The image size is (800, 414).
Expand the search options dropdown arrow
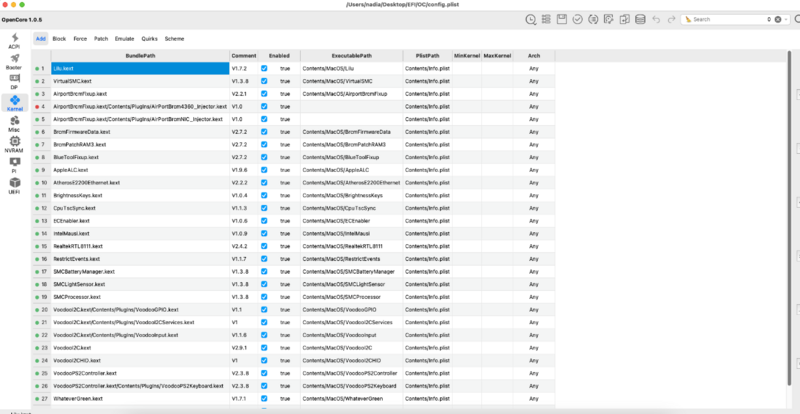(x=786, y=19)
